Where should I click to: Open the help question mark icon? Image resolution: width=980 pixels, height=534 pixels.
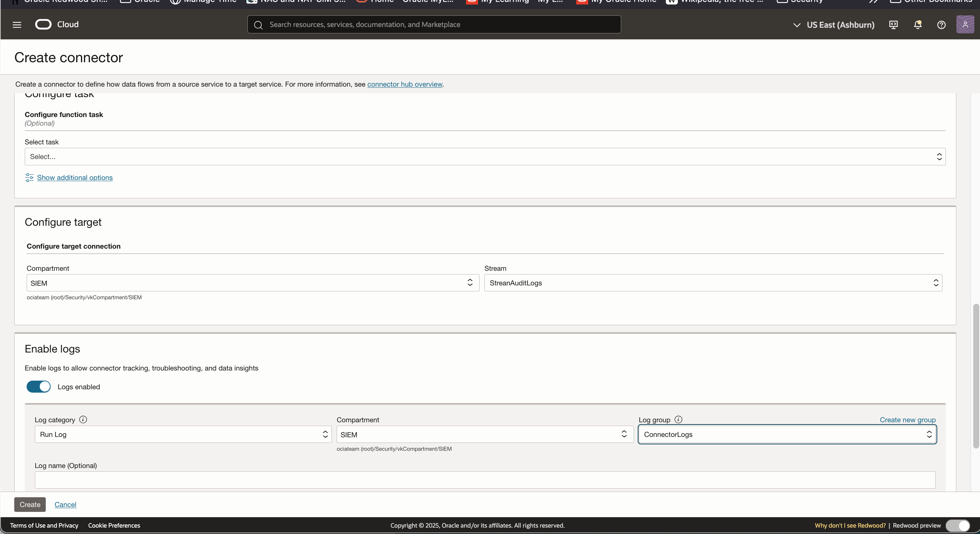click(x=941, y=25)
